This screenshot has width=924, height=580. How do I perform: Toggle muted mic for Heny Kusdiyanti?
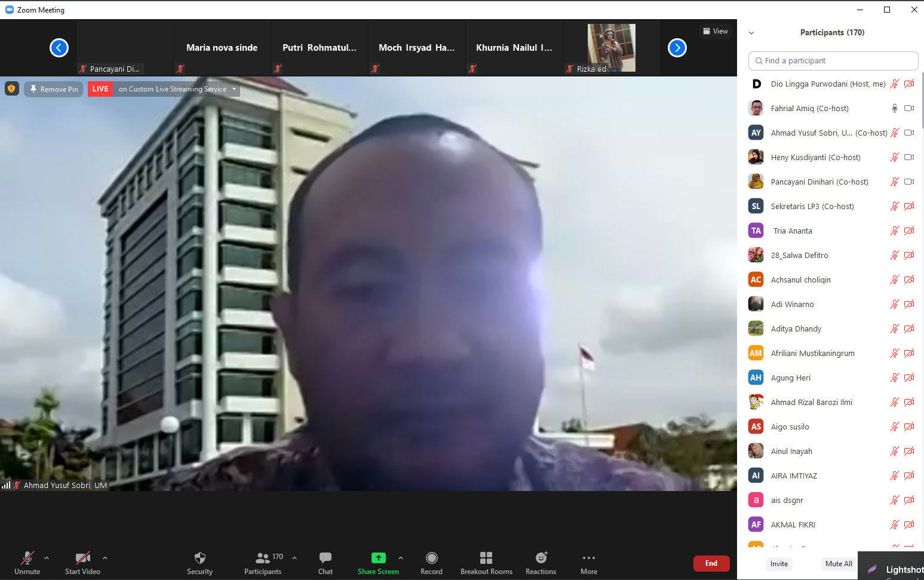[895, 157]
